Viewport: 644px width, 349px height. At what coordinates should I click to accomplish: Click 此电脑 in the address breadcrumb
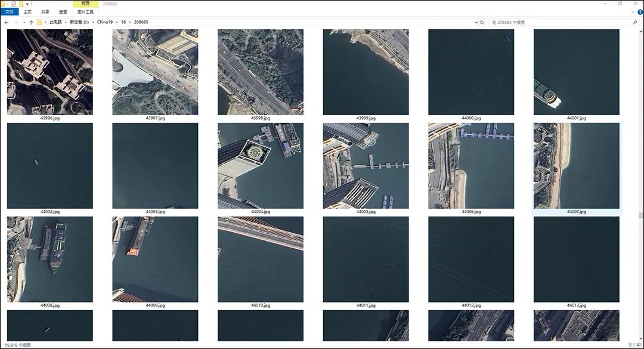tap(55, 22)
